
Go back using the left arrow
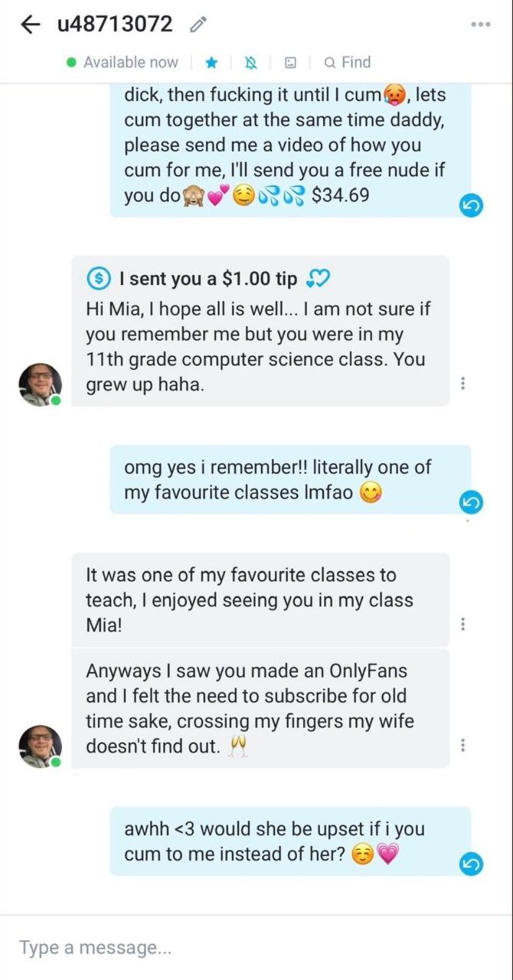tap(30, 24)
